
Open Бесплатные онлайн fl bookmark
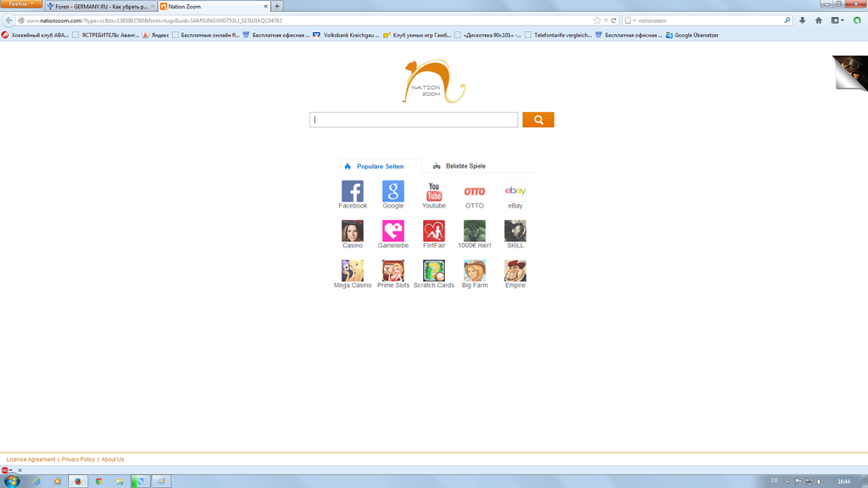click(x=206, y=35)
